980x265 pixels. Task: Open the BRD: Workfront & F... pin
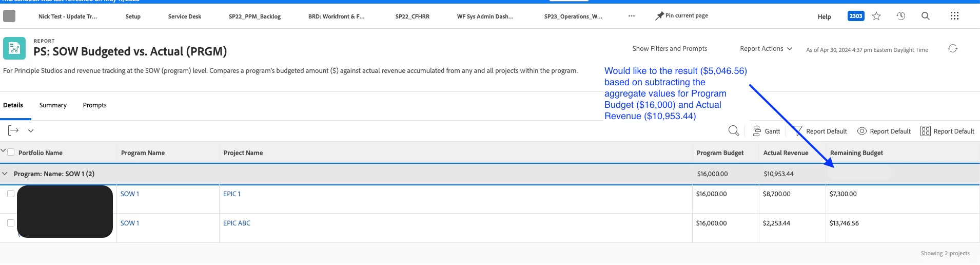point(337,16)
